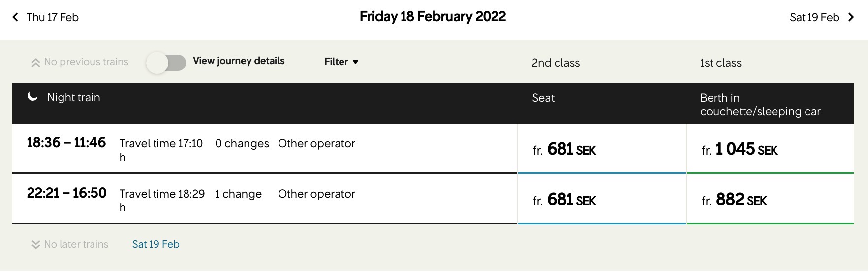Click the View journey details label

(239, 61)
